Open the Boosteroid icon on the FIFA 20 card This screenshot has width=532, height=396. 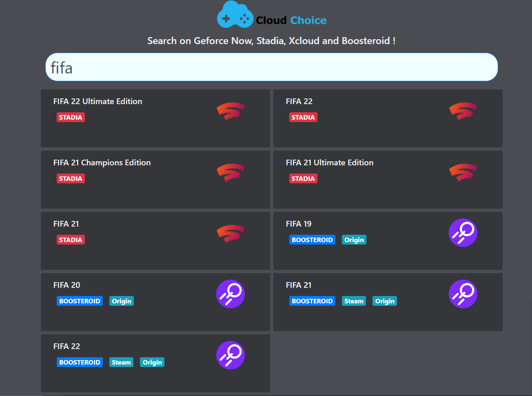point(231,294)
